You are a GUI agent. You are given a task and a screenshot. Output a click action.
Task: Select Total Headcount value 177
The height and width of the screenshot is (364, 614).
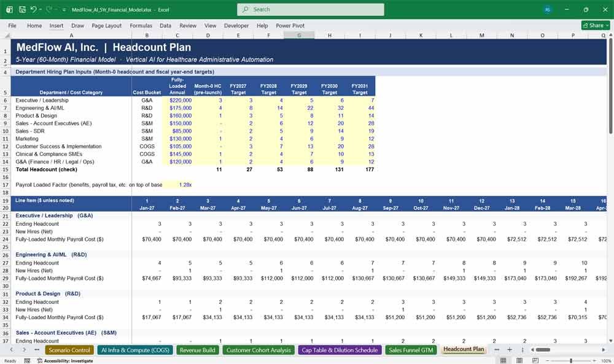click(360, 169)
